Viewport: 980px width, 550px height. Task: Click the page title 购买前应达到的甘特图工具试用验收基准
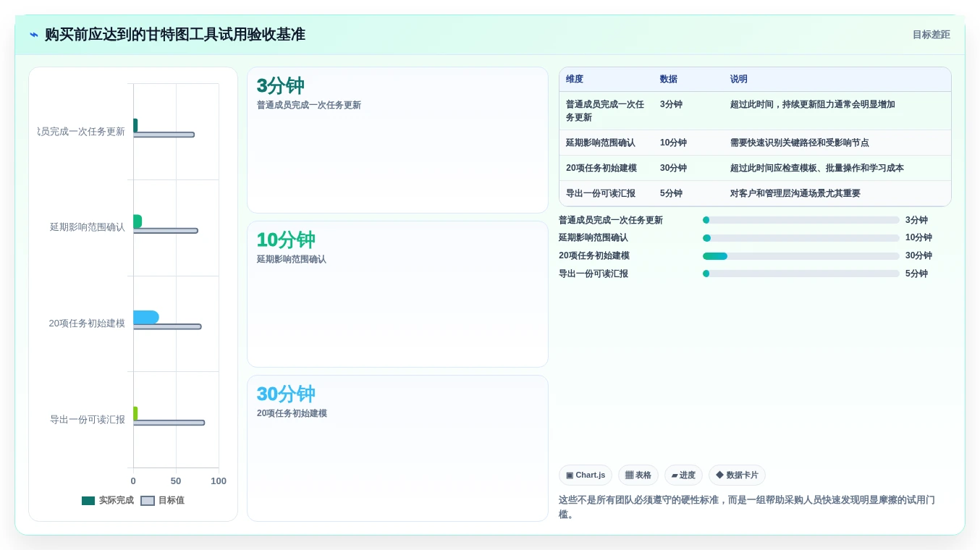175,35
